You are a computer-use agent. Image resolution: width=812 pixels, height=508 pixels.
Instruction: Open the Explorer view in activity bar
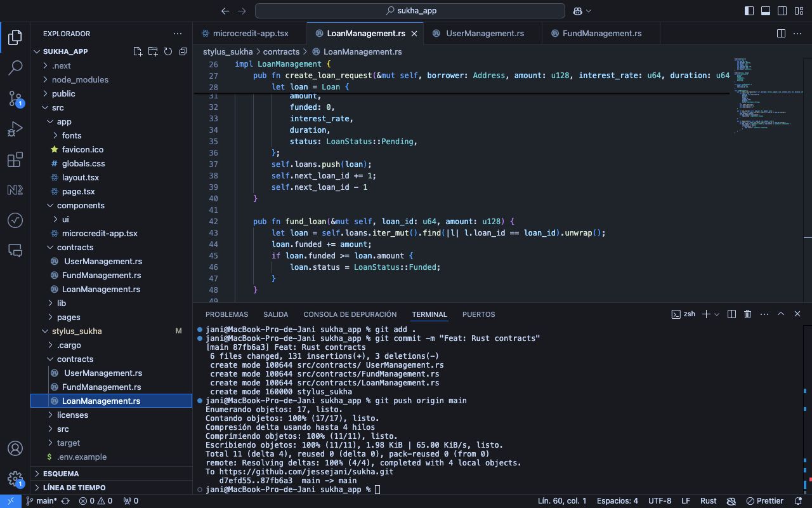point(15,37)
